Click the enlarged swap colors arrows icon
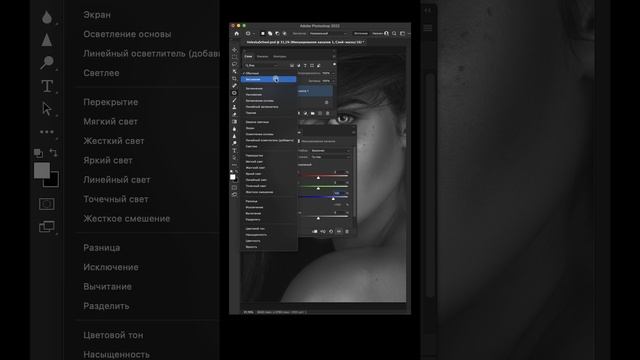 [x=54, y=153]
